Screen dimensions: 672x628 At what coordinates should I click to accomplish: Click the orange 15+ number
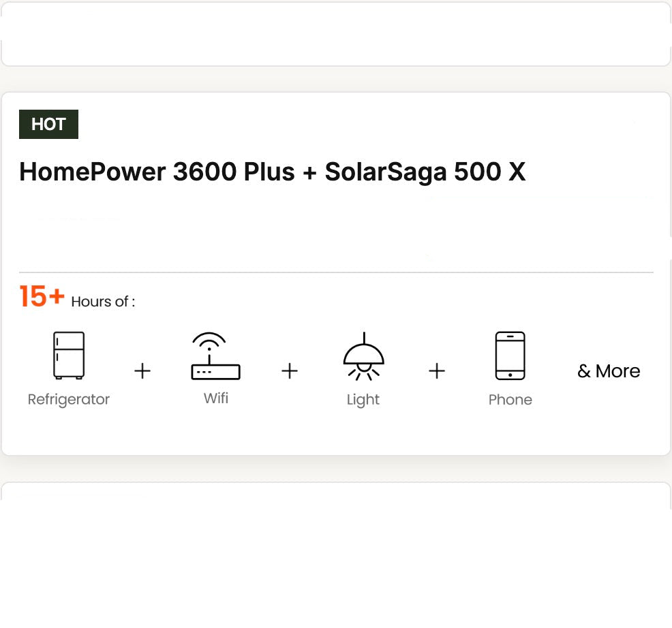42,297
